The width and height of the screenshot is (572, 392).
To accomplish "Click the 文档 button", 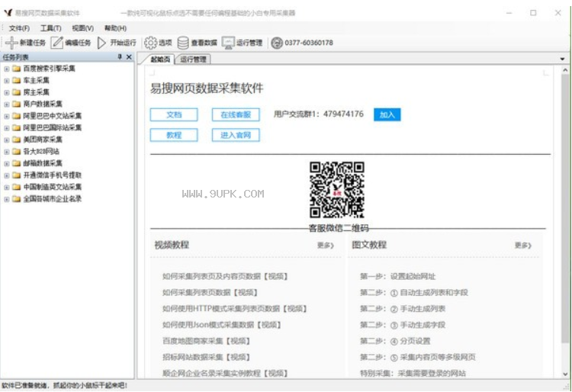I will pos(174,114).
